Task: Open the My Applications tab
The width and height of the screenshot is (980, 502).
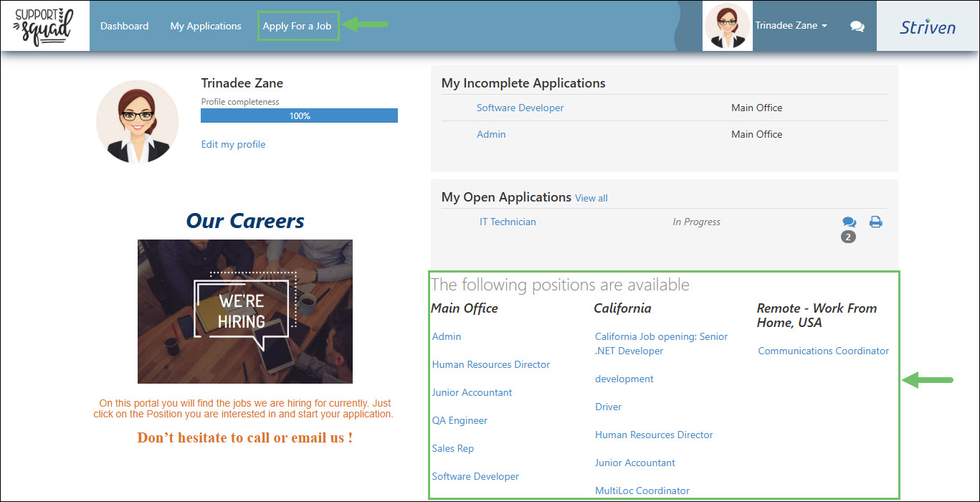Action: [x=205, y=25]
